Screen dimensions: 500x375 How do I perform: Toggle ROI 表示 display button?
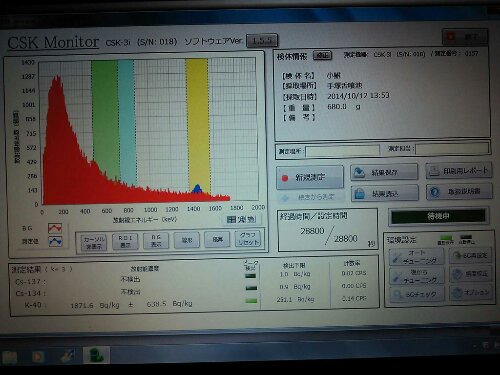click(x=125, y=241)
